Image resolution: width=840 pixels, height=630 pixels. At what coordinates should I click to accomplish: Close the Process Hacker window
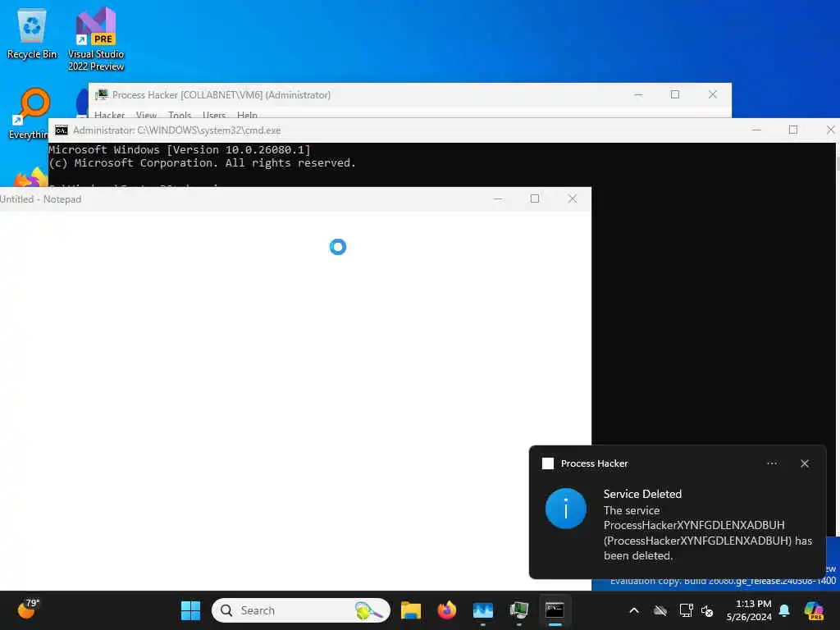[713, 95]
